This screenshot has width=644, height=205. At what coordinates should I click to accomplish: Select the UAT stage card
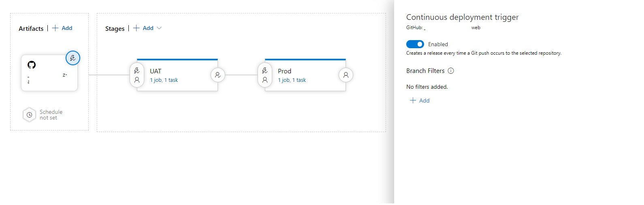(177, 75)
